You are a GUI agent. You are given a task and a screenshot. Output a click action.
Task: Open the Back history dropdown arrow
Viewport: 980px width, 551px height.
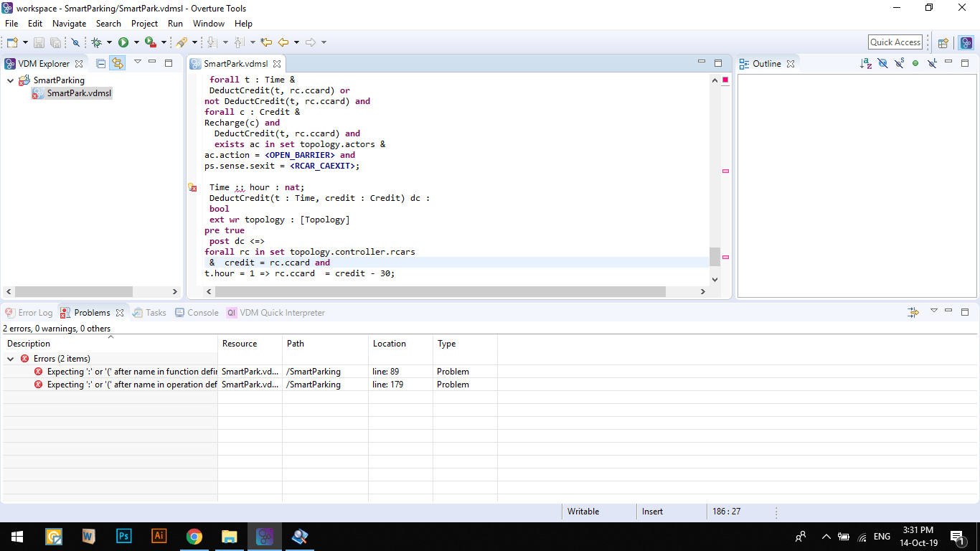point(296,42)
